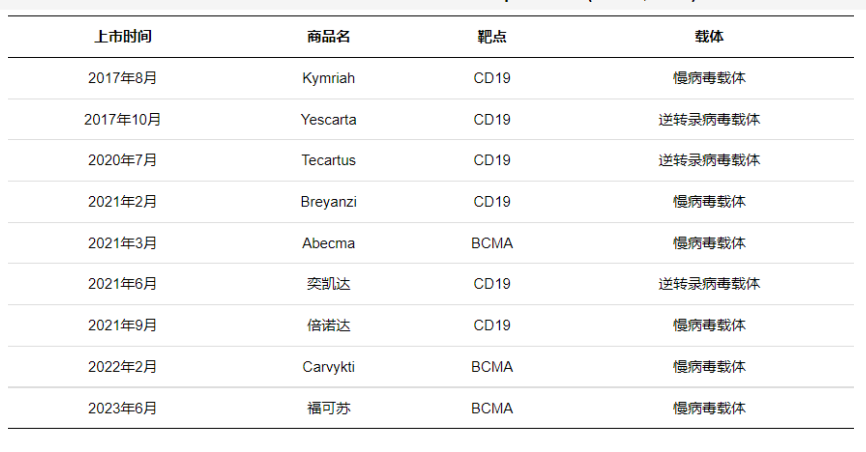
Task: Click the Tecartus product name cell
Action: [328, 160]
